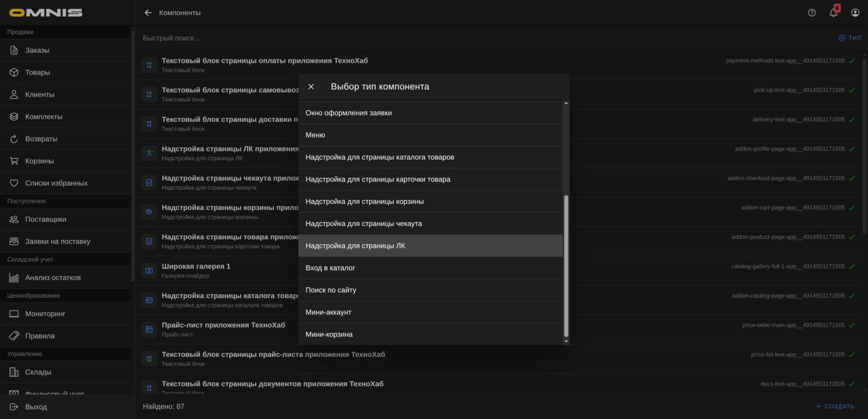Image resolution: width=868 pixels, height=419 pixels.
Task: Click Выход to log out
Action: coord(36,407)
